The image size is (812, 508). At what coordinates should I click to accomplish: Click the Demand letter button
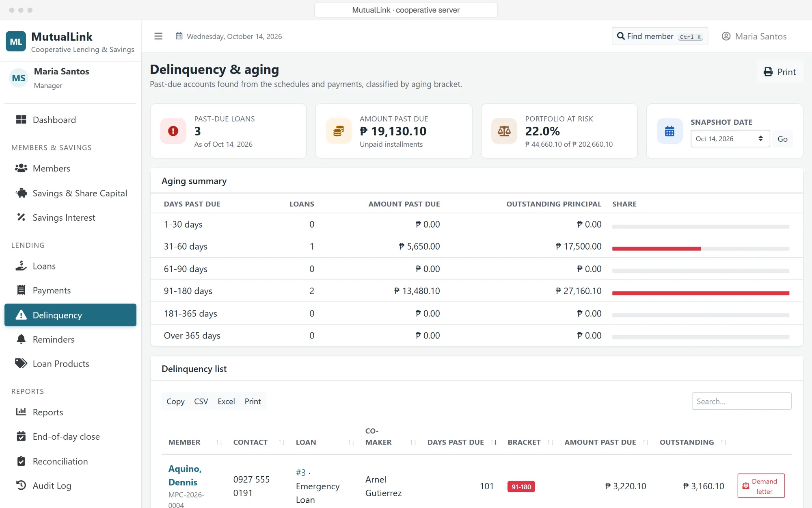pyautogui.click(x=761, y=486)
